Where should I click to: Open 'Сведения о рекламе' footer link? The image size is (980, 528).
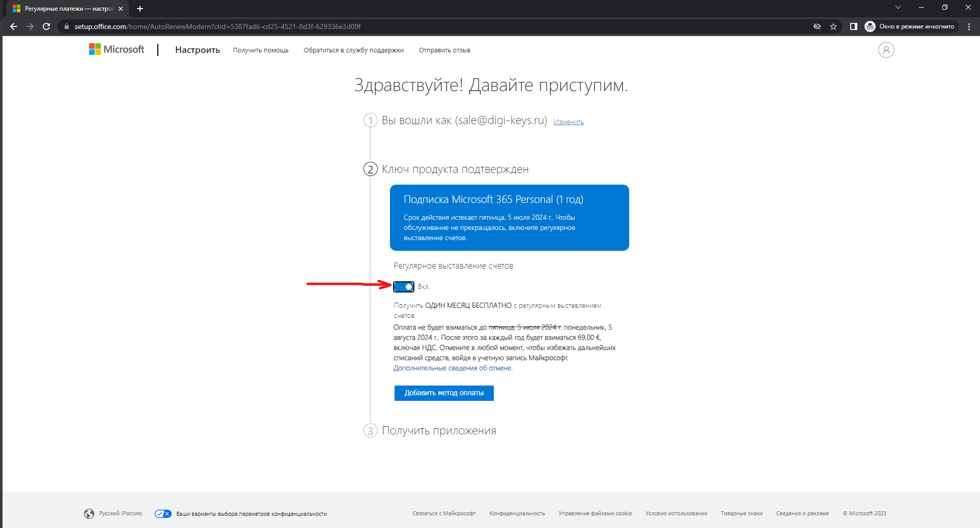tap(802, 514)
